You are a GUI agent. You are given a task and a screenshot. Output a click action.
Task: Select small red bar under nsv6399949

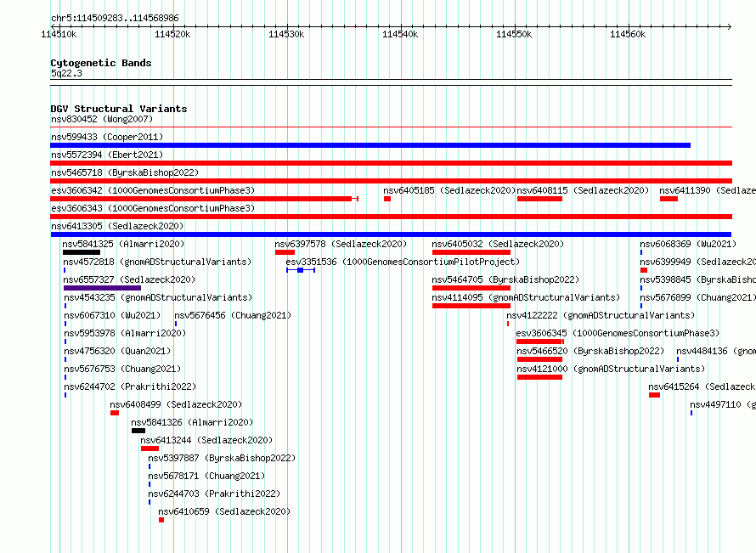click(644, 270)
